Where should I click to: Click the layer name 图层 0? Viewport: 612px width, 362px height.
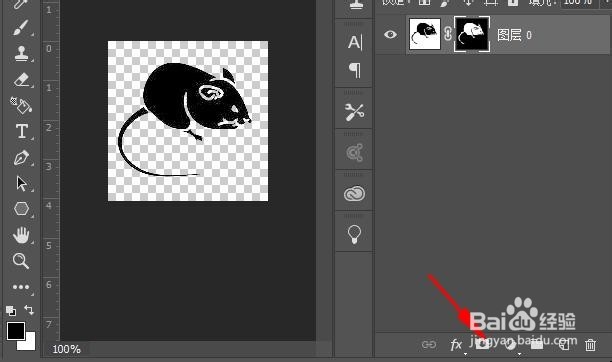tap(514, 35)
